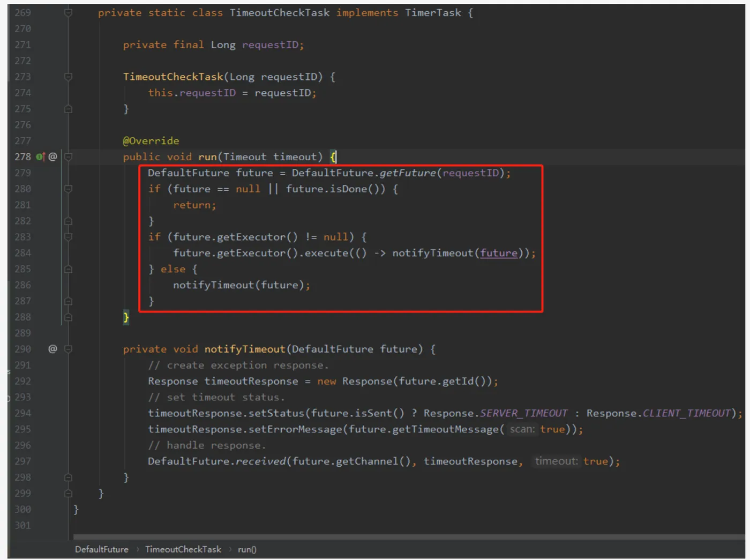
Task: Click 'timeoutResponse' variable declaration on line 292
Action: [x=251, y=381]
